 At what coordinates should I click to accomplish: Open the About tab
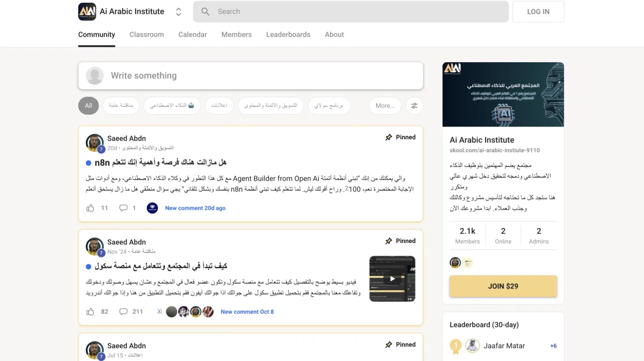coord(334,34)
